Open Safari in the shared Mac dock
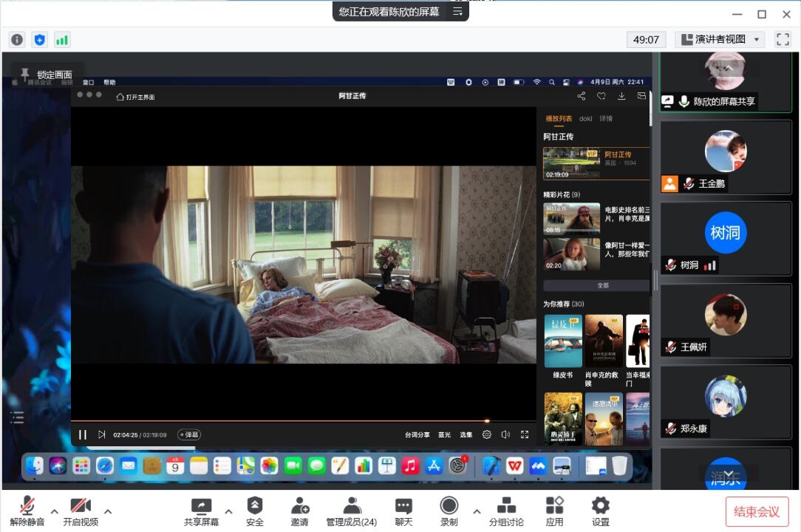The image size is (801, 532). point(105,465)
